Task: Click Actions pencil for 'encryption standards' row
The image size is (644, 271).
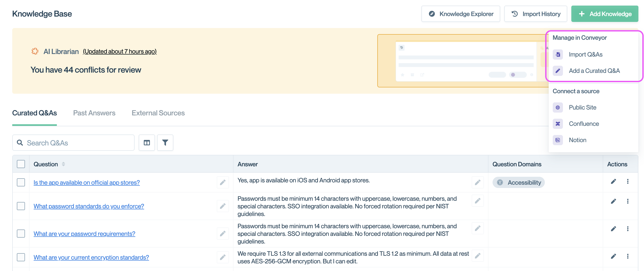Action: pos(614,256)
